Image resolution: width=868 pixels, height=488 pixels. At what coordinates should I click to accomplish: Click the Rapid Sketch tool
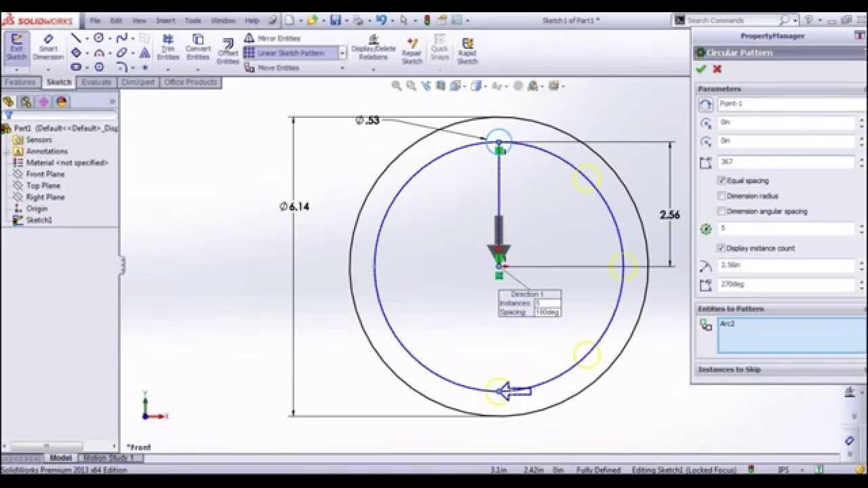[x=467, y=52]
